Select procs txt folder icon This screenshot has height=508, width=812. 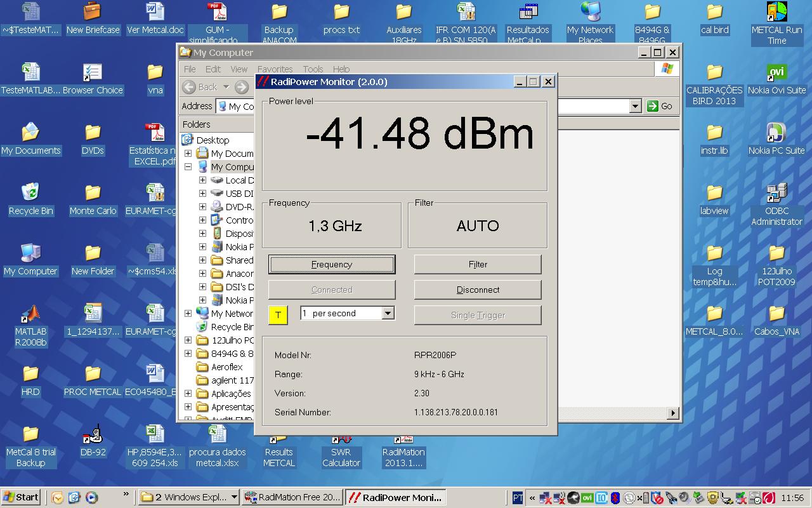pos(341,19)
